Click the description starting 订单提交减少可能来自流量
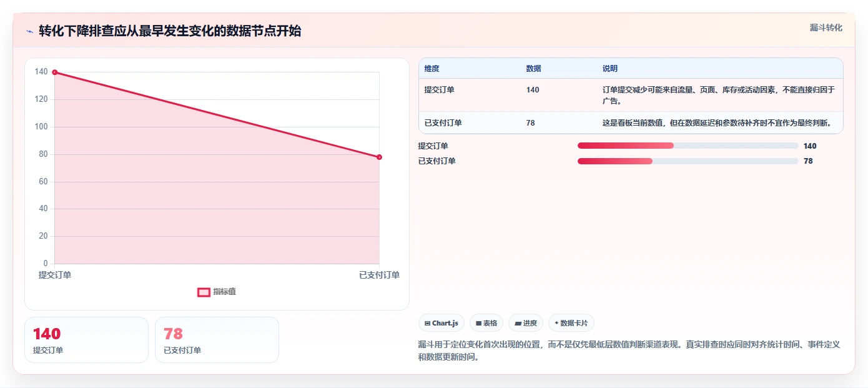The image size is (868, 388). 719,95
